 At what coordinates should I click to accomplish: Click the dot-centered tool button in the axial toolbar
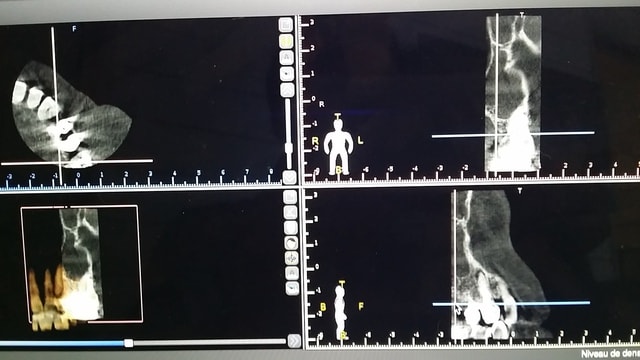pyautogui.click(x=287, y=73)
